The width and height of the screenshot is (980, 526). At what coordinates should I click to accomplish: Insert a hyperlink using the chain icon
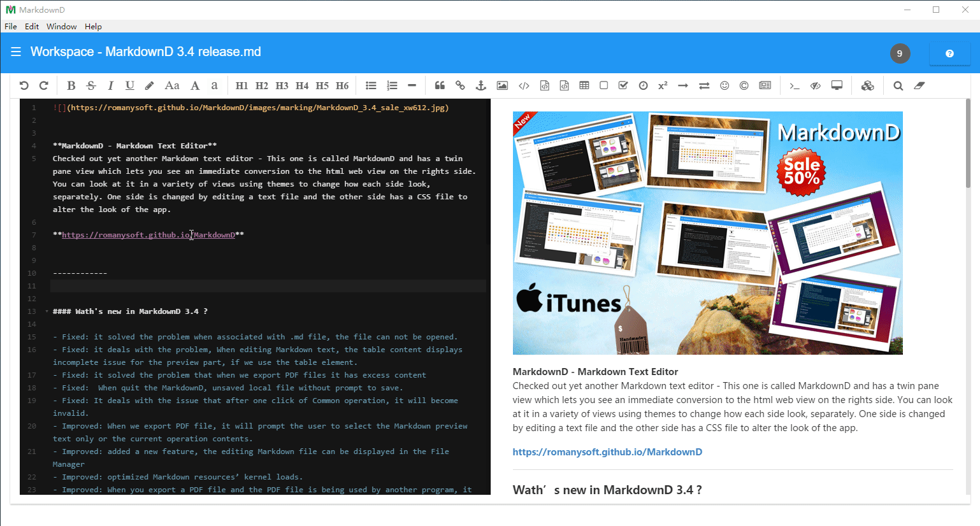[x=460, y=85]
